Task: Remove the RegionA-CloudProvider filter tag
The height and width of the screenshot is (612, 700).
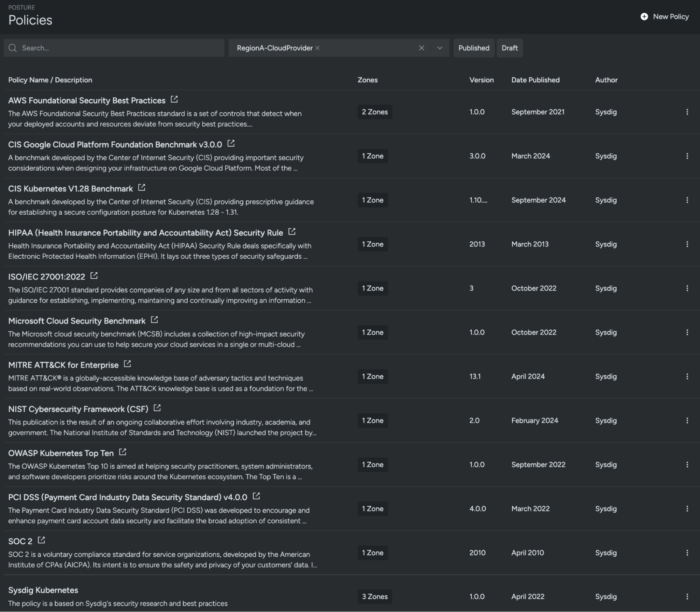Action: tap(317, 48)
